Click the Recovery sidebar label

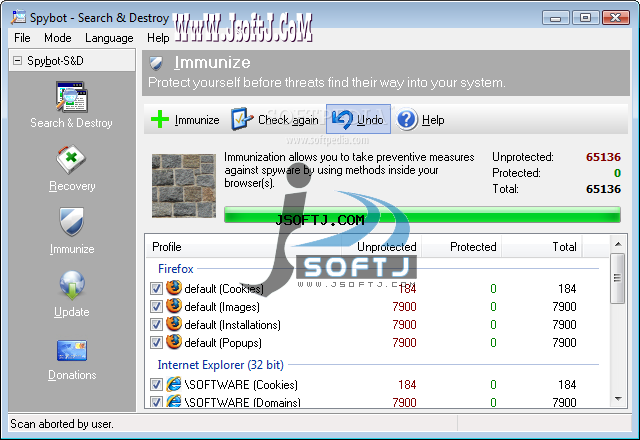(x=72, y=186)
